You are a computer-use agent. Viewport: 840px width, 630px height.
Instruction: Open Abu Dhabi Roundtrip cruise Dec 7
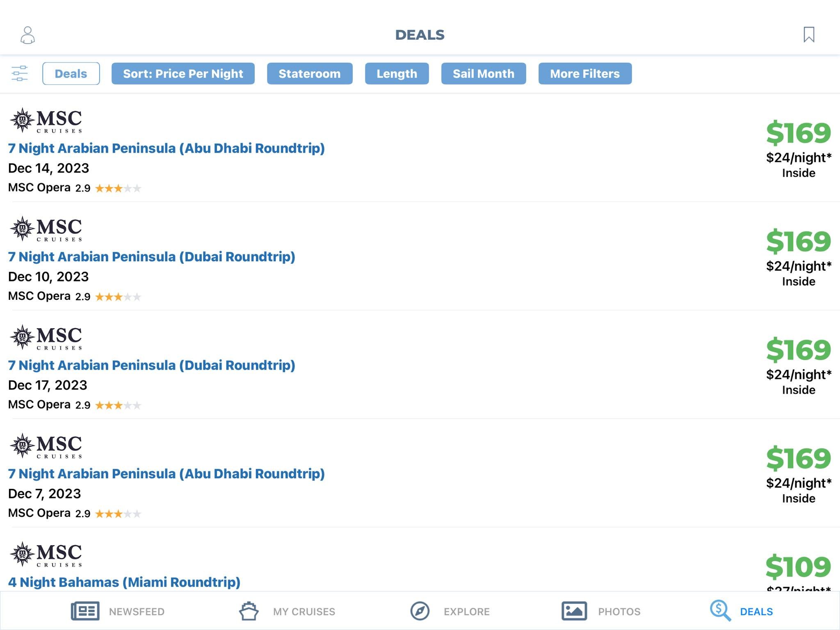[167, 473]
